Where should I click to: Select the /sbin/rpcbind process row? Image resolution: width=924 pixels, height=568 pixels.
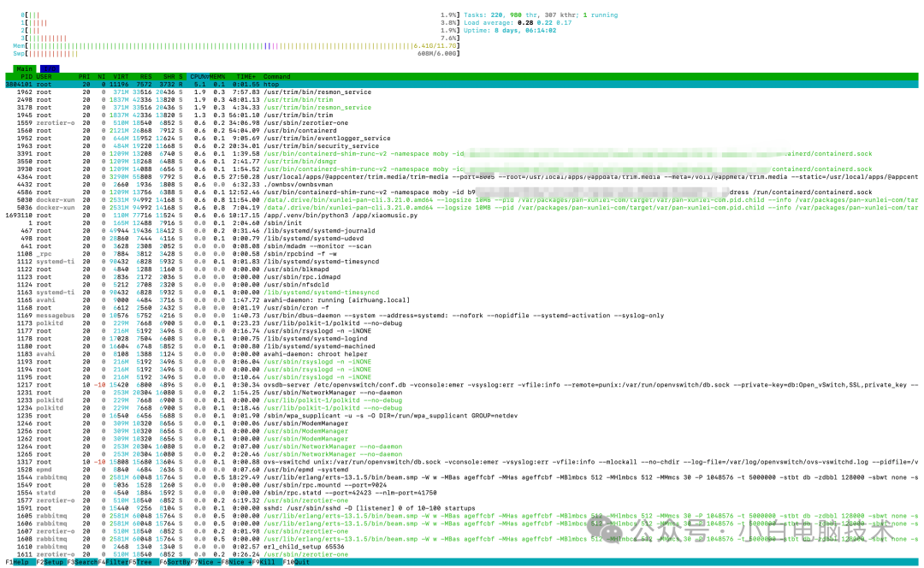coord(462,254)
